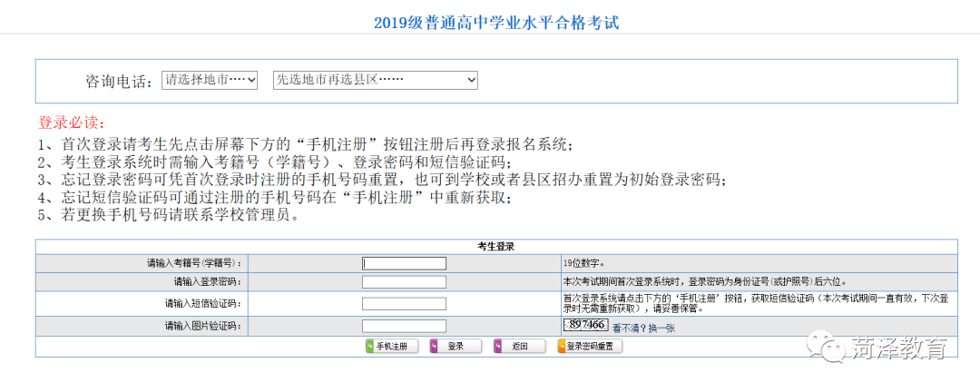Viewport: 980px width, 392px height.
Task: Click the 考生登录 table header
Action: 495,247
